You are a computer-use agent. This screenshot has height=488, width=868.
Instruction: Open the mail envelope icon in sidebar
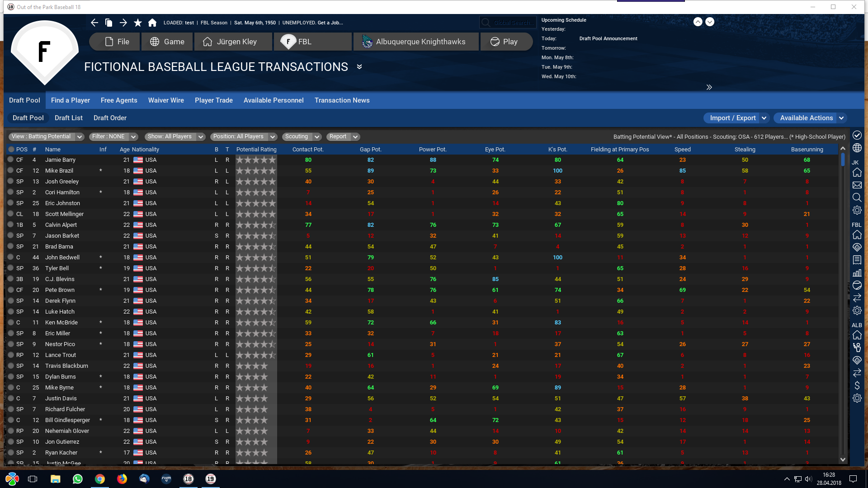(x=857, y=185)
